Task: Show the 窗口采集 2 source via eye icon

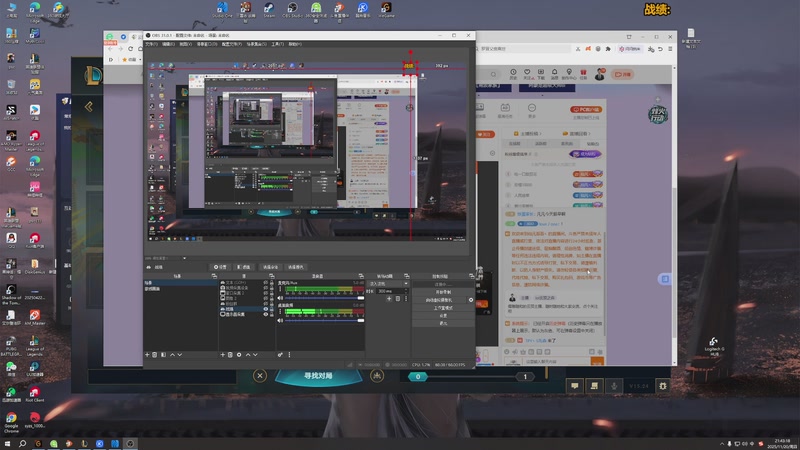Action: pos(265,293)
